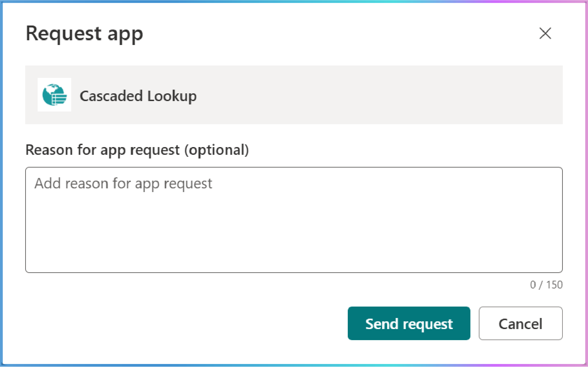Click the teal Send request button

click(x=409, y=323)
